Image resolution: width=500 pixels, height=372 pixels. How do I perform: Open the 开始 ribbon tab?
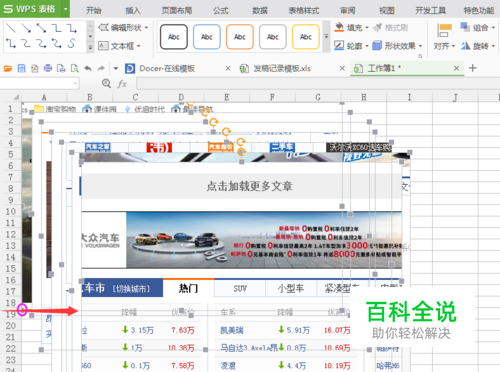click(x=94, y=10)
